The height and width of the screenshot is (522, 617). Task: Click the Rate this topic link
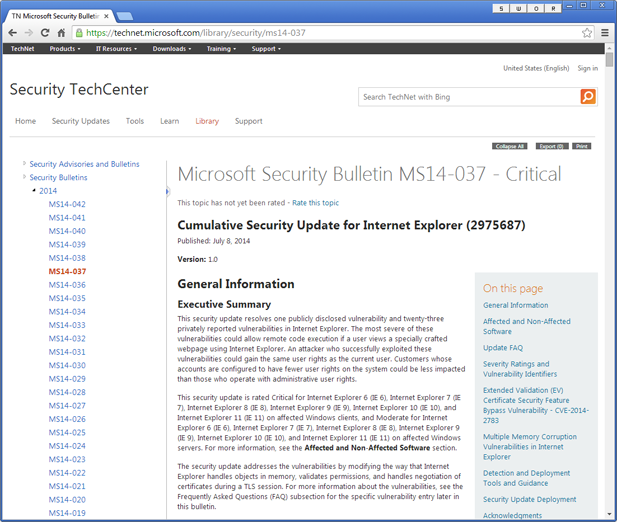315,203
